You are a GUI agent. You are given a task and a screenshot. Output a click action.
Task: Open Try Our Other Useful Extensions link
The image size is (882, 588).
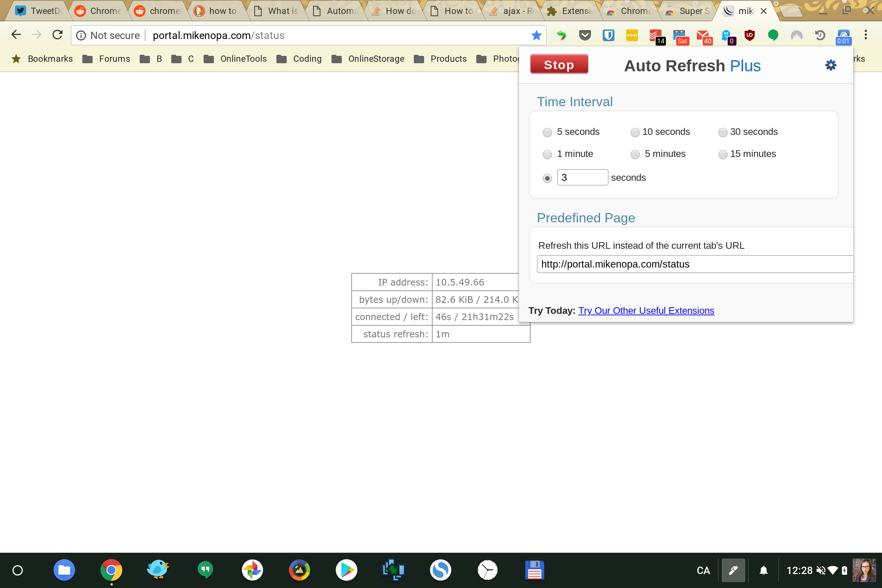pyautogui.click(x=646, y=311)
